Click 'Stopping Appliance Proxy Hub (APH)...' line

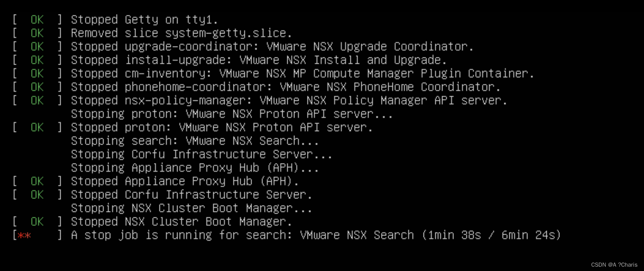click(195, 168)
